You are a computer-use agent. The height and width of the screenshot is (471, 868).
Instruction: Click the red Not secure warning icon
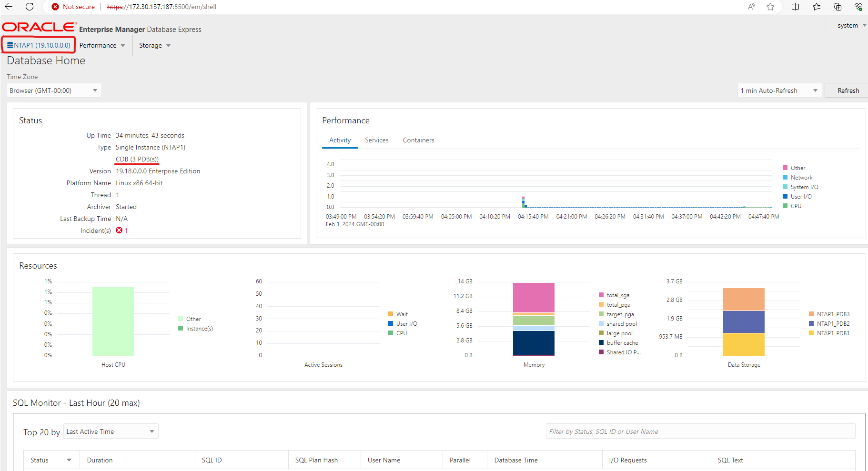click(x=56, y=7)
